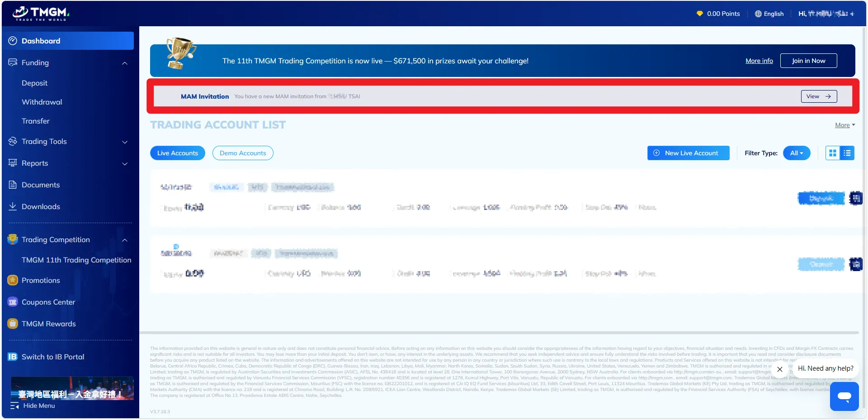Dismiss the Need any help popup
This screenshot has width=868, height=420.
(780, 369)
